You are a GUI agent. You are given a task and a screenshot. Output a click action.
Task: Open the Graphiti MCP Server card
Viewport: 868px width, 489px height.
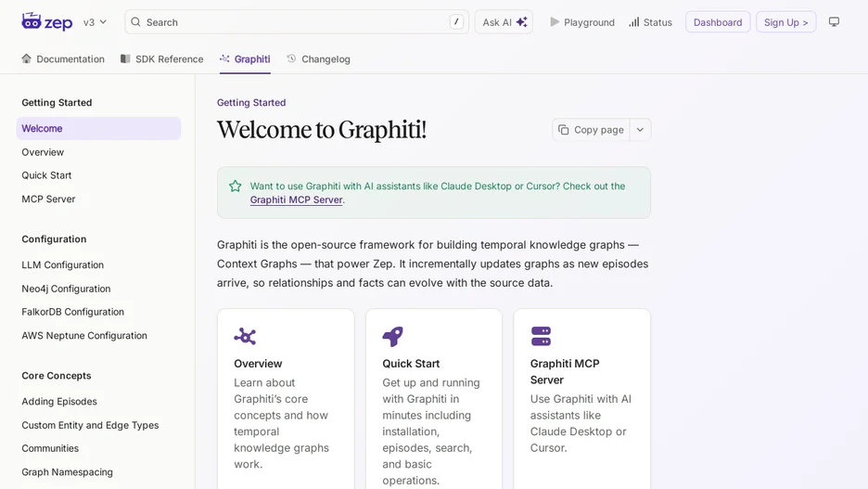coord(581,399)
